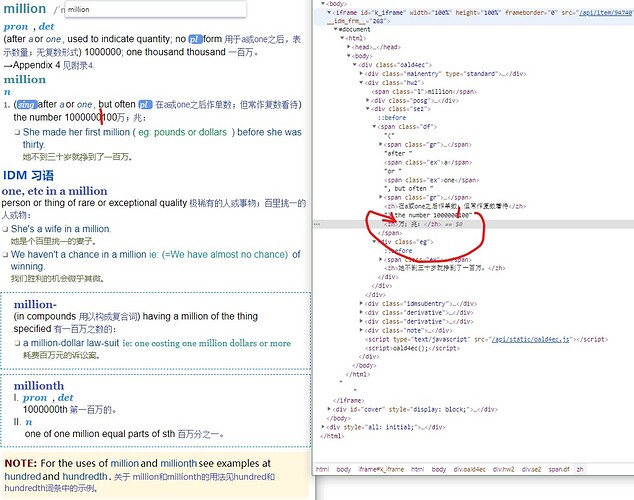Open the /api/static/oald4ec.js script link

530,339
